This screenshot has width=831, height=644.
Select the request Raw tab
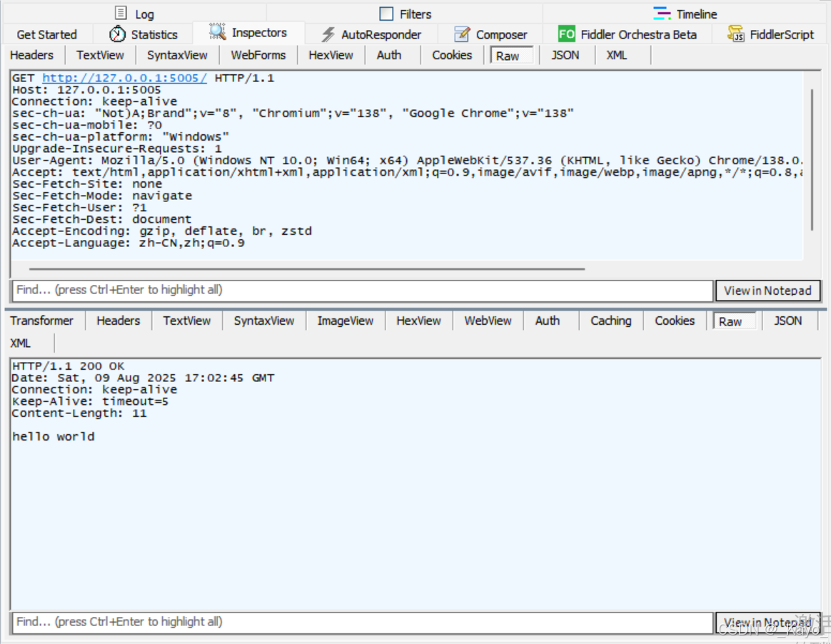pos(511,56)
